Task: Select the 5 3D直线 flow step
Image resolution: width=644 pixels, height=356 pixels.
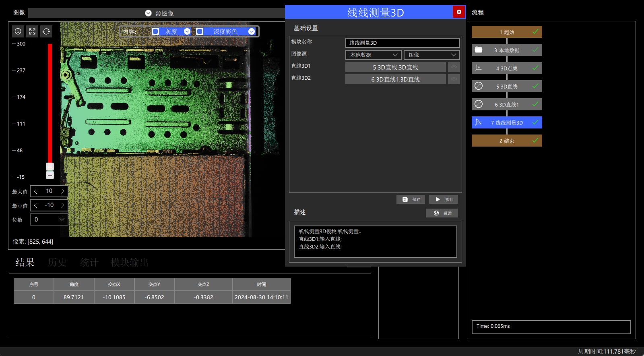Action: click(x=507, y=86)
